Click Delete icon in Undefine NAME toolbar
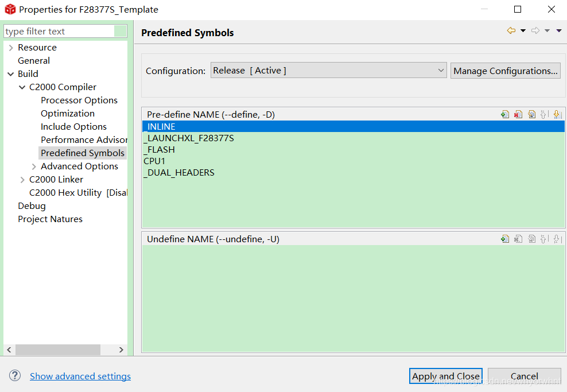567x392 pixels. 518,239
